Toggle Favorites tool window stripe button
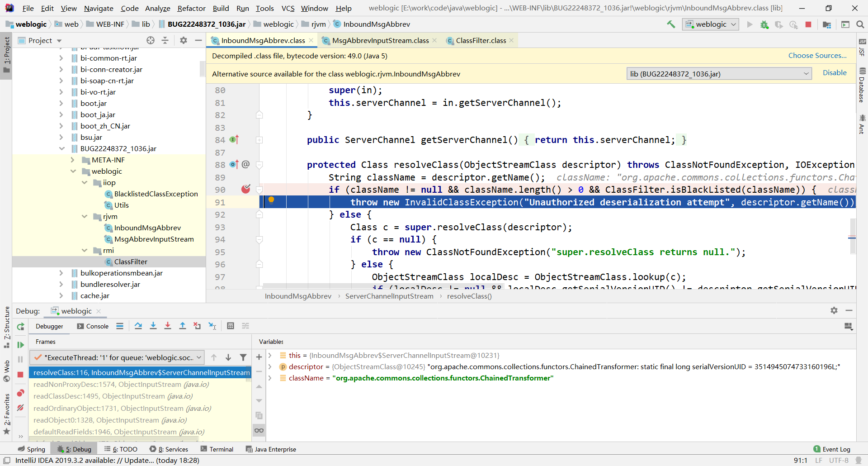 coord(6,414)
